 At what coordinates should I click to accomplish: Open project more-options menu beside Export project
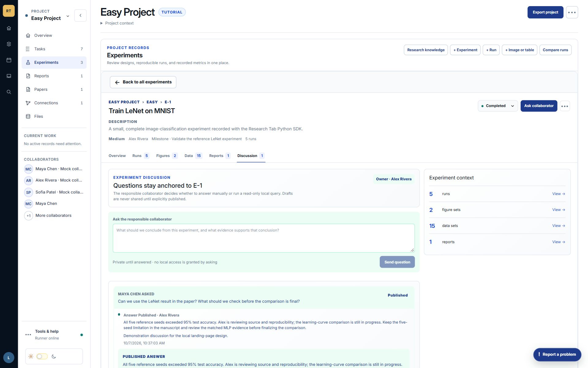[572, 12]
